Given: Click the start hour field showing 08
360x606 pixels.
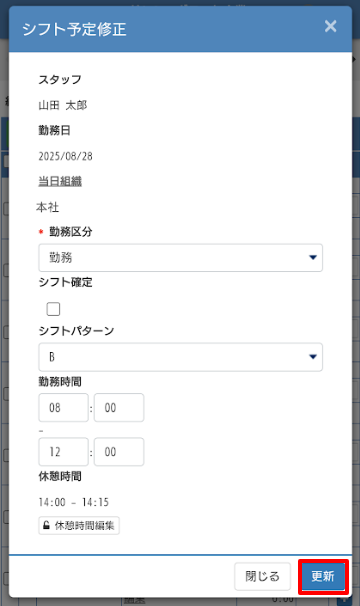Looking at the screenshot, I should [63, 407].
